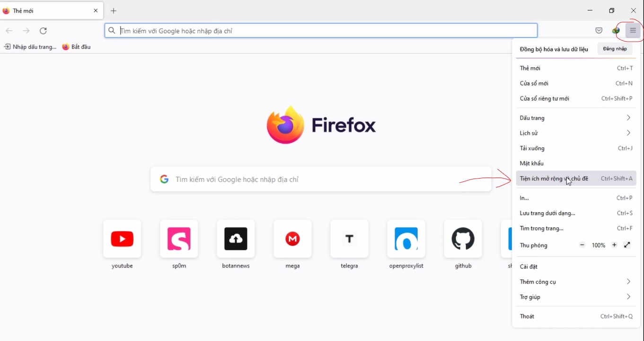Viewport: 644px width, 341px height.
Task: Expand the 'Lịch sử' submenu
Action: [576, 133]
